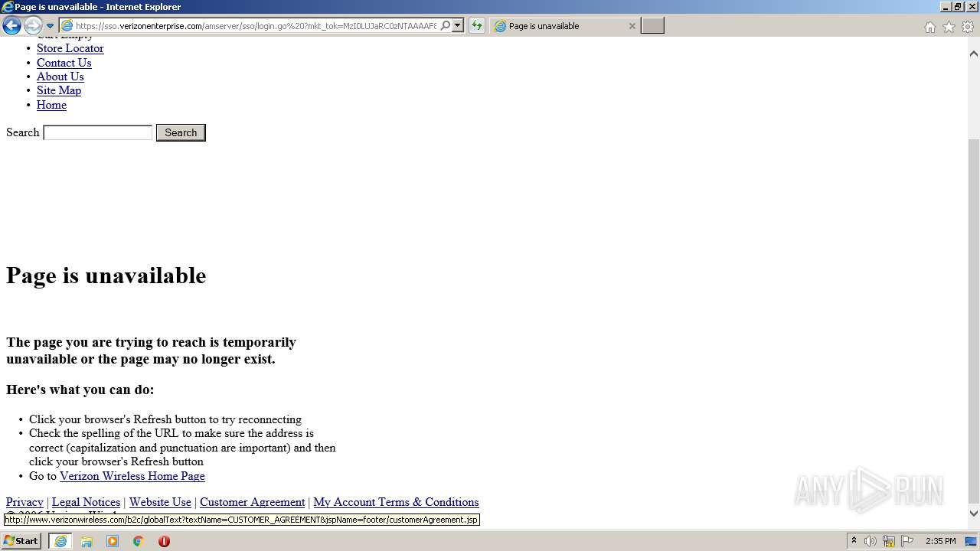Open the recent pages dropdown arrow

pos(50,26)
